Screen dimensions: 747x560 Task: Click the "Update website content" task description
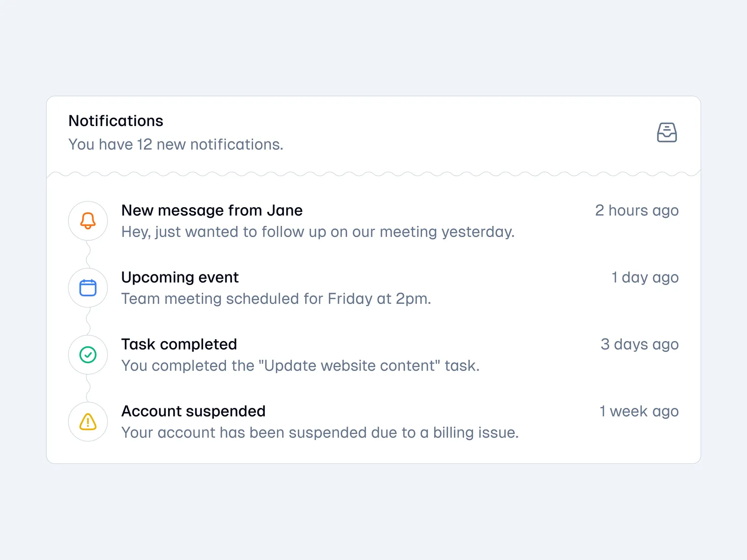pyautogui.click(x=300, y=366)
